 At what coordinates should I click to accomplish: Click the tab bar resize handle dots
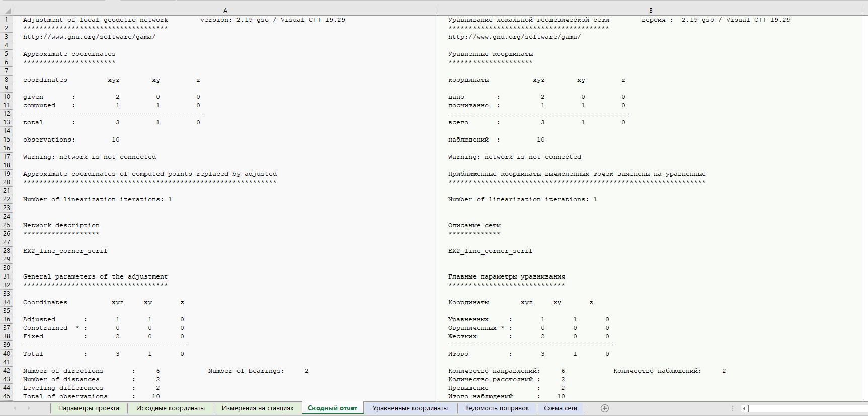click(x=733, y=408)
